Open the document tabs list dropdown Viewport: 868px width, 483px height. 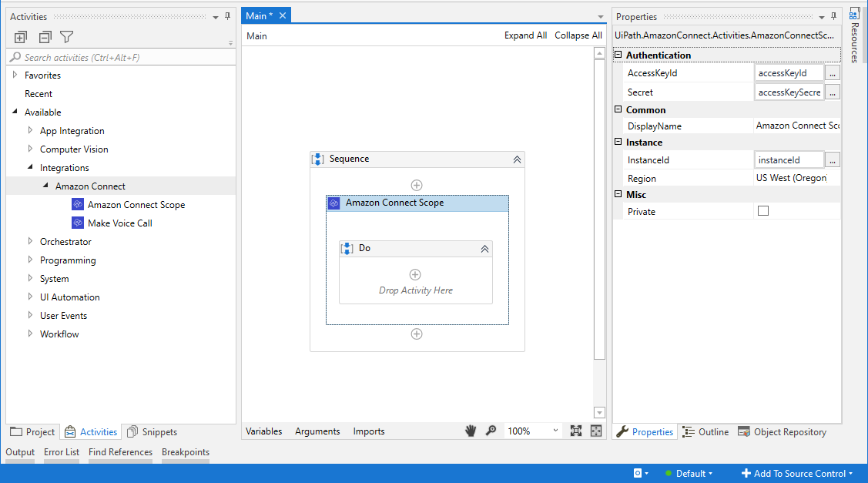[601, 17]
